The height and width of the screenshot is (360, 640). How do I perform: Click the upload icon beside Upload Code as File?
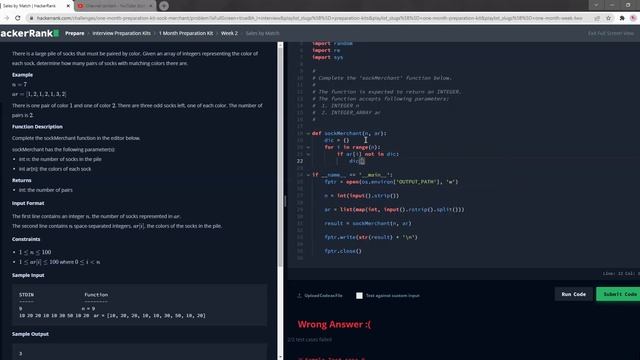coord(299,295)
